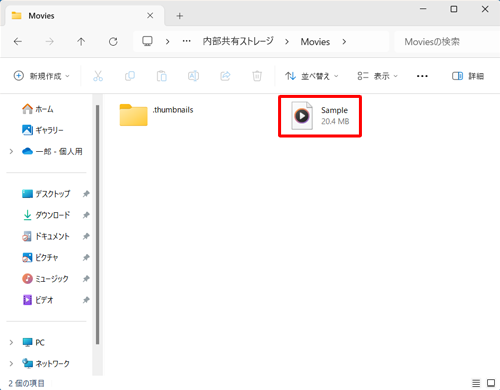Go back with the left arrow
500x390 pixels.
[18, 42]
